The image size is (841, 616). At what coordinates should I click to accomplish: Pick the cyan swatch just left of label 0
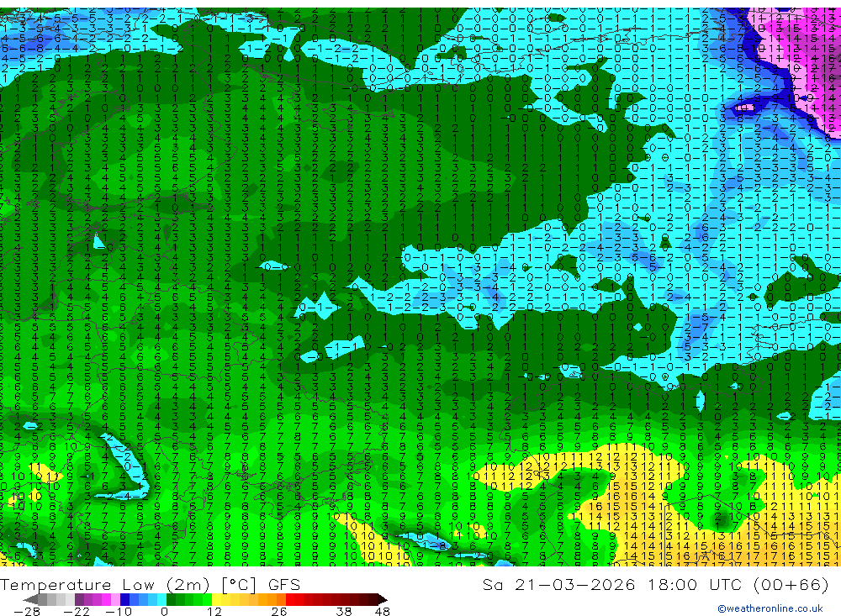161,600
